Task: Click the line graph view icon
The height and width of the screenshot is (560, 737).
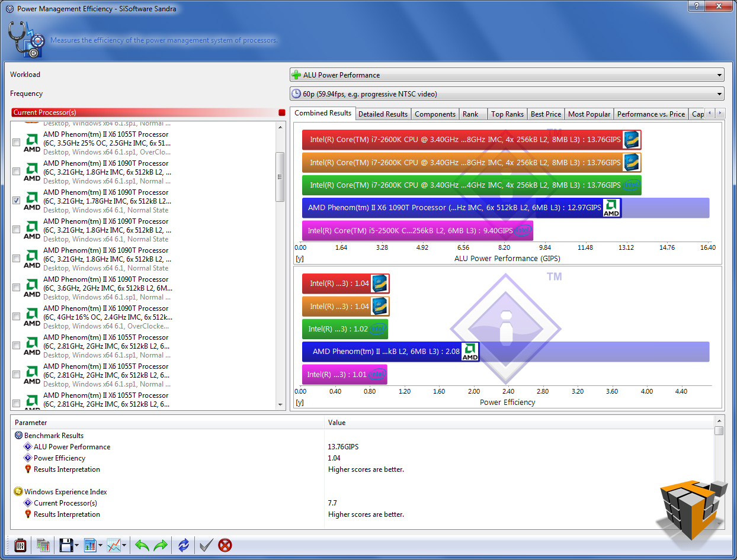Action: [114, 545]
